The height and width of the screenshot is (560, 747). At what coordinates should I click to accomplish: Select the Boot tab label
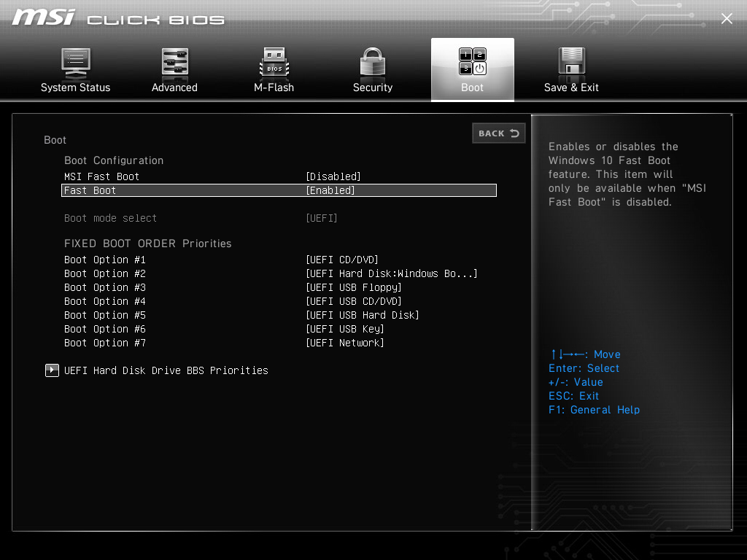[x=472, y=87]
